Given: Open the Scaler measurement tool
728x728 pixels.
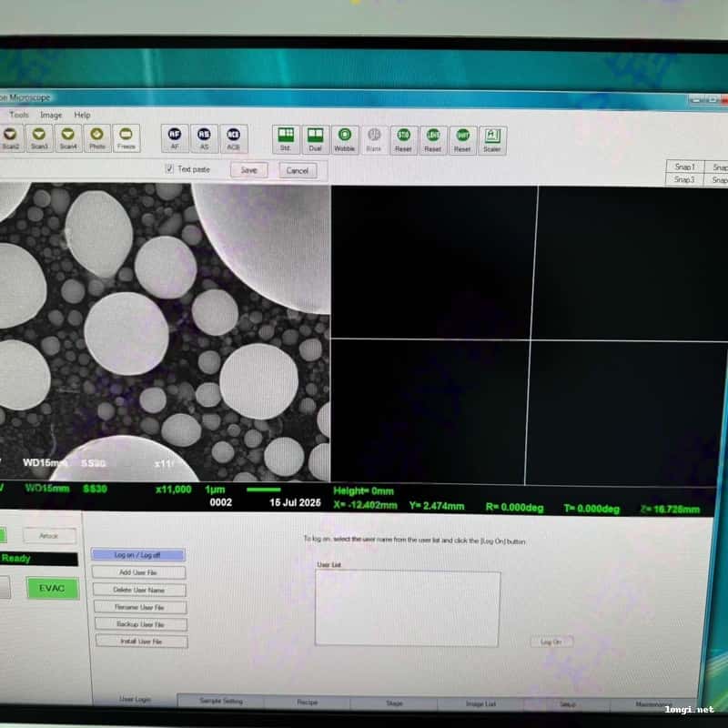Looking at the screenshot, I should point(491,139).
